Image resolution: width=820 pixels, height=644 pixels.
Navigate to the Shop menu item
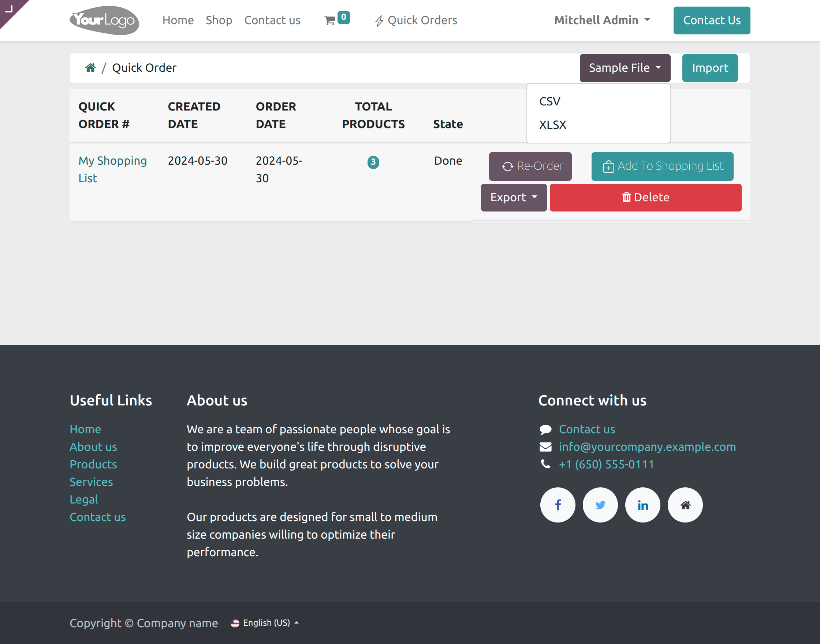[219, 20]
